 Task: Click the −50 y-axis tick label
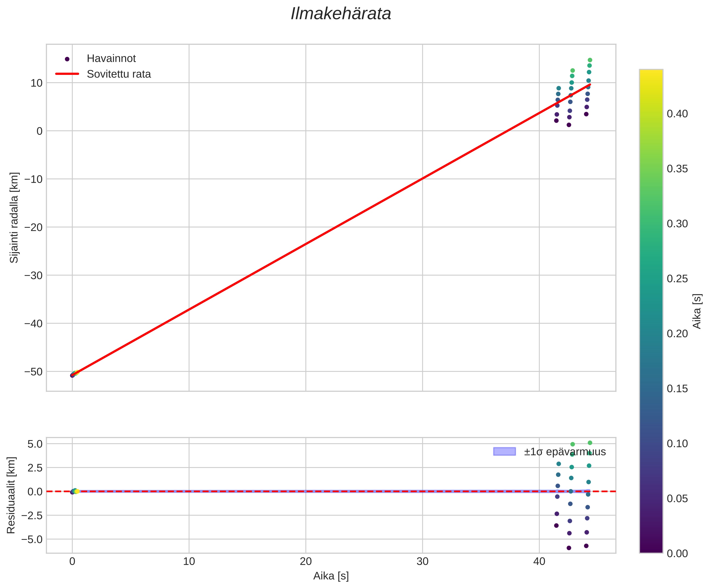click(x=34, y=372)
